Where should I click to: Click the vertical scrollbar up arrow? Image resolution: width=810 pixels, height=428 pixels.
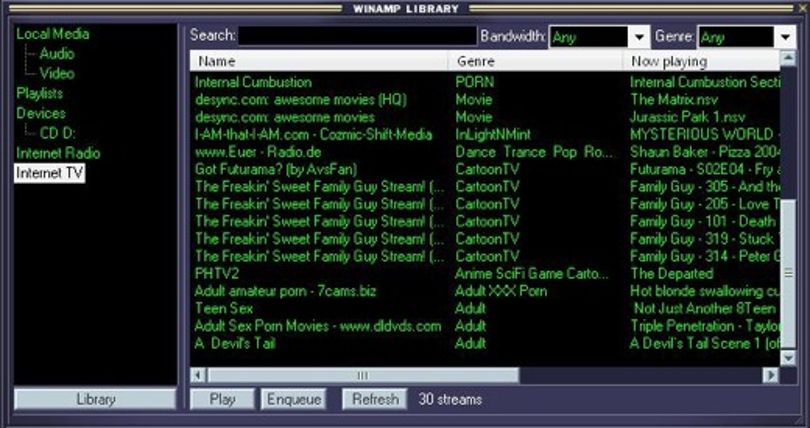[788, 58]
